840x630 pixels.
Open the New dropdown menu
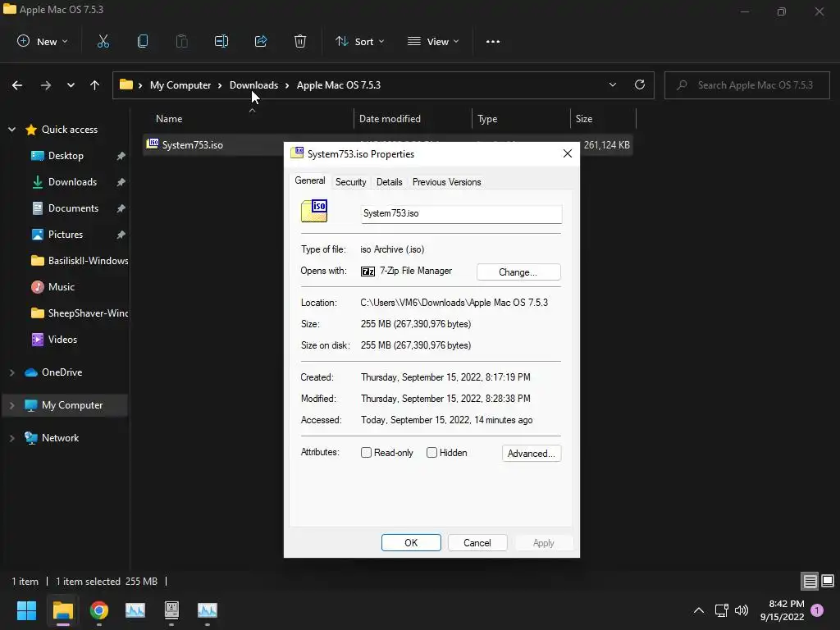pyautogui.click(x=43, y=41)
